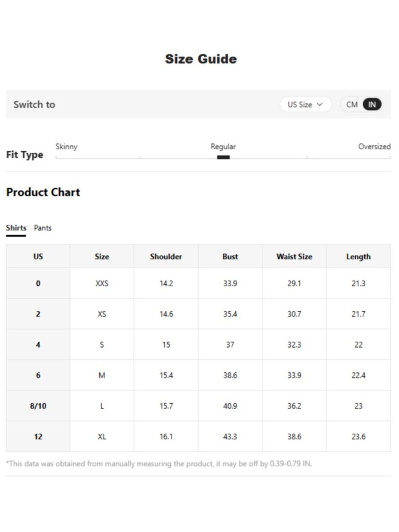This screenshot has width=399, height=532.
Task: Click the US Size chevron arrow
Action: coord(320,105)
